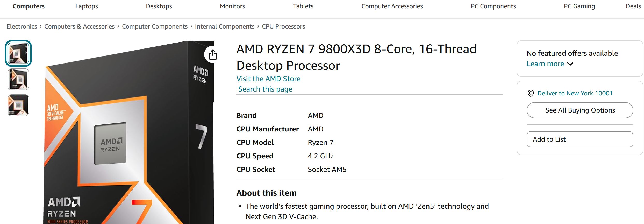Open the Monitors category

coord(232,6)
